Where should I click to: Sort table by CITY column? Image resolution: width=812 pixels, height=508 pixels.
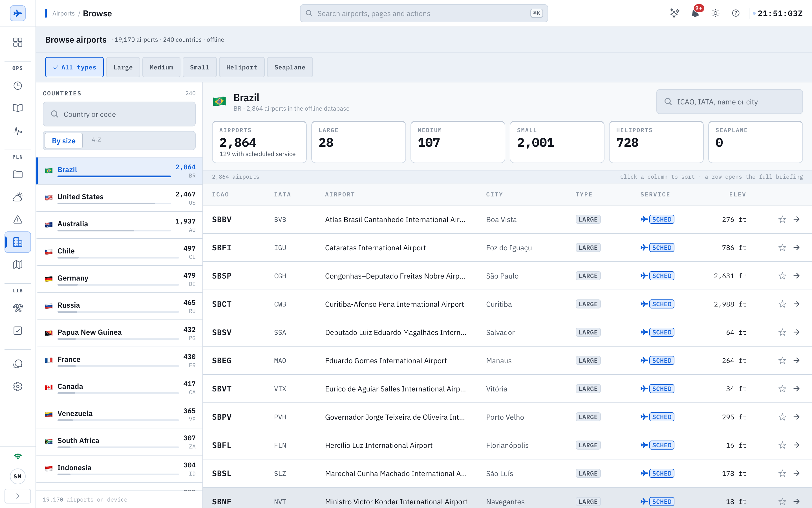coord(494,194)
